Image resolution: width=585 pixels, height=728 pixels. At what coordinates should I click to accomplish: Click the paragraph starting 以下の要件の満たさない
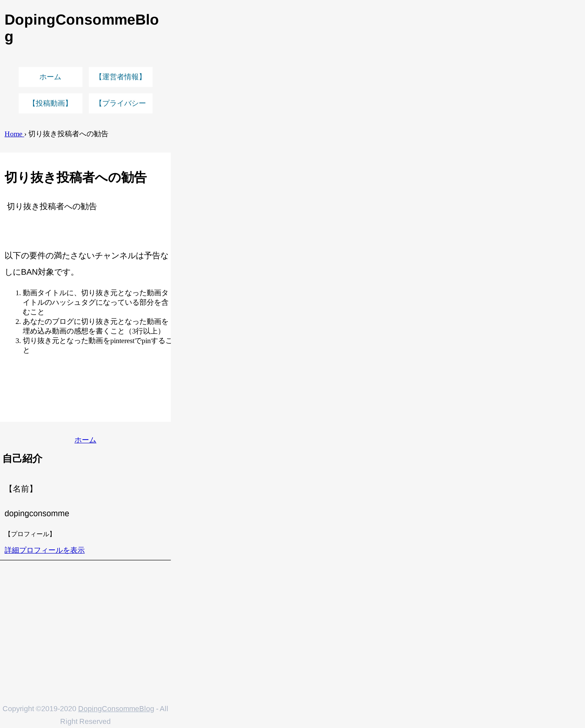[86, 264]
